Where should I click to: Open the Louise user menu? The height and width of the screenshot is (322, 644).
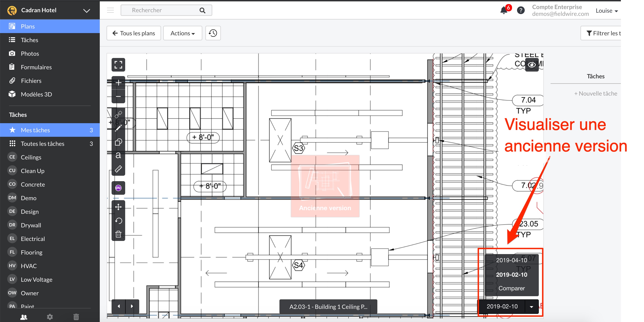tap(607, 11)
